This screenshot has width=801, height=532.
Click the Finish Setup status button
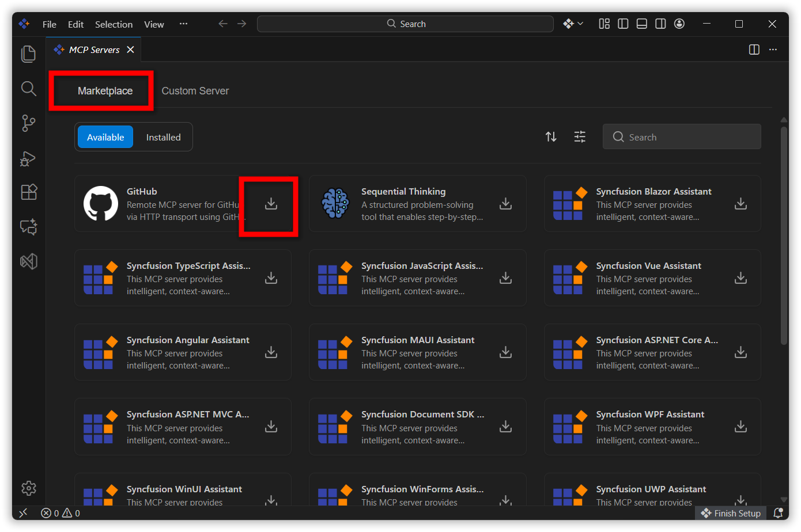tap(731, 513)
